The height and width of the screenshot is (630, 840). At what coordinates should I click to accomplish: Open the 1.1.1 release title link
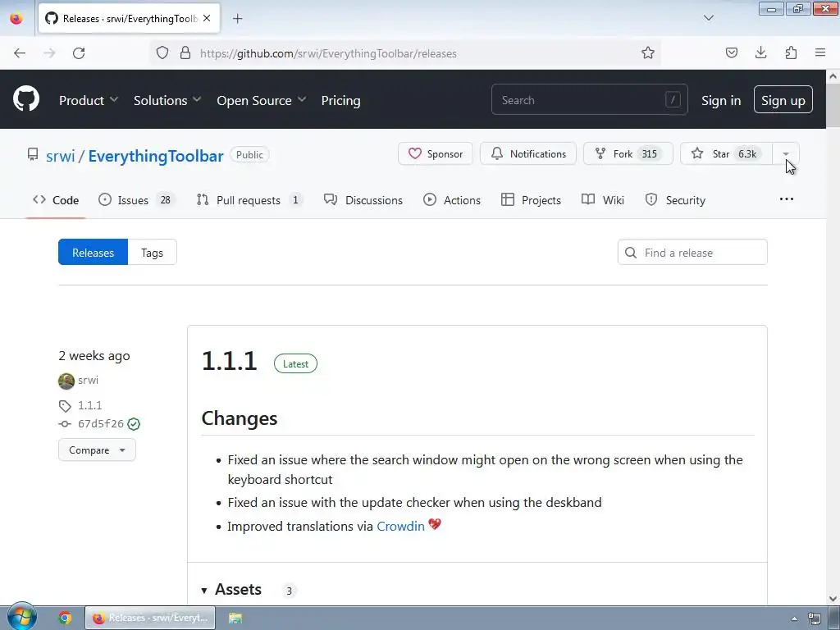(x=230, y=361)
